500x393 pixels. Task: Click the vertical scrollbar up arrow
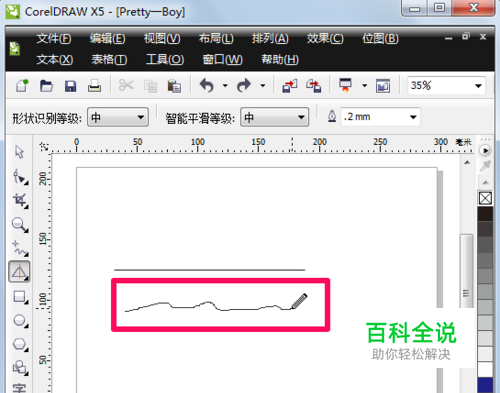pyautogui.click(x=467, y=162)
